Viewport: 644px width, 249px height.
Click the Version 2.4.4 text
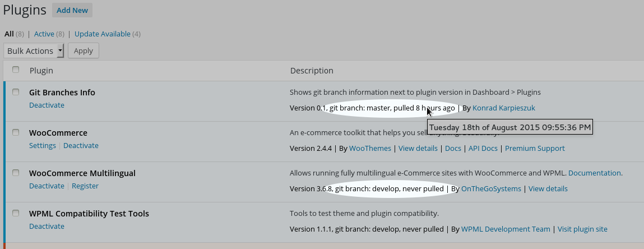click(311, 148)
